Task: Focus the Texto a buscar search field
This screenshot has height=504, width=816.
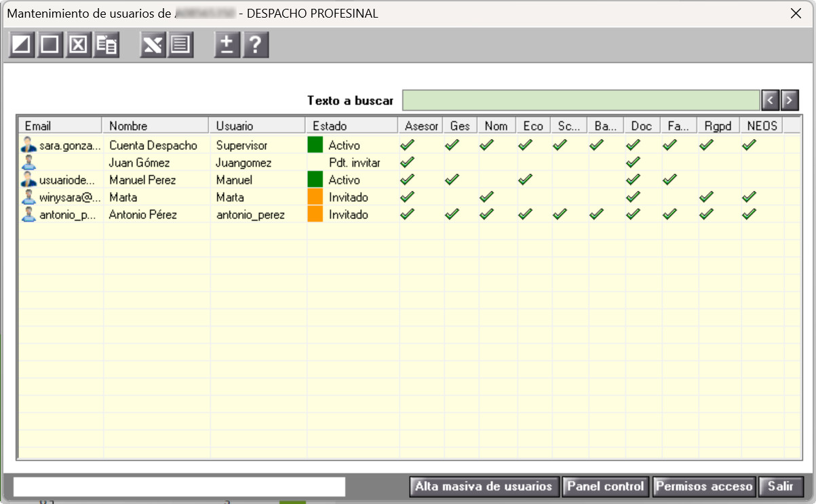Action: pos(581,100)
